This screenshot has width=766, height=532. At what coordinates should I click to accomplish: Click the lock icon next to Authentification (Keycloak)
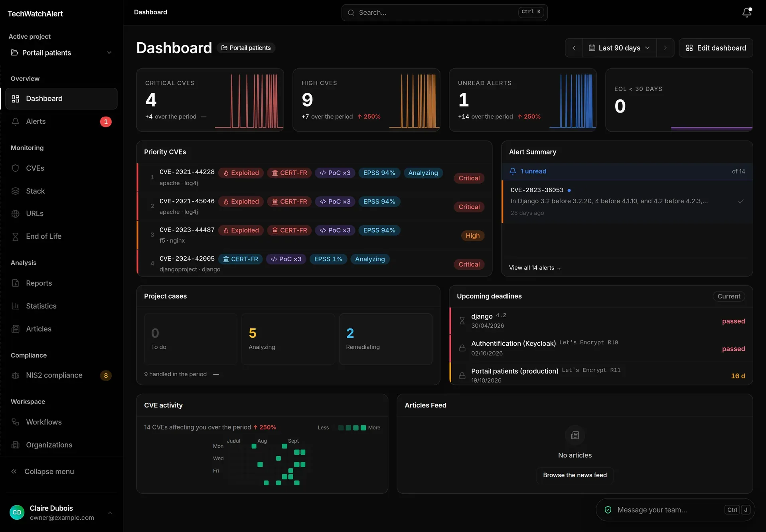coord(462,348)
